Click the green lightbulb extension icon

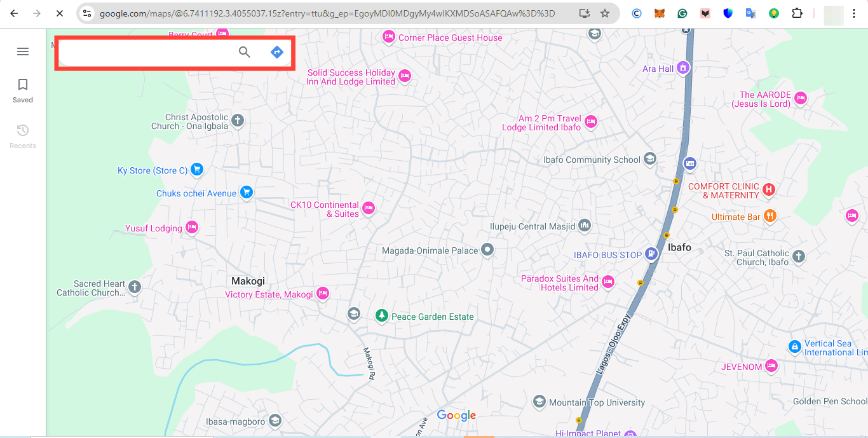pyautogui.click(x=774, y=13)
